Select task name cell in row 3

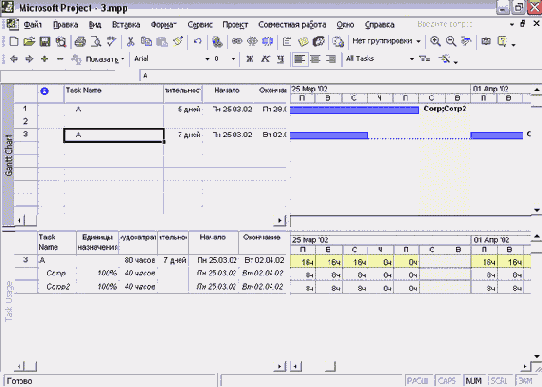point(114,135)
